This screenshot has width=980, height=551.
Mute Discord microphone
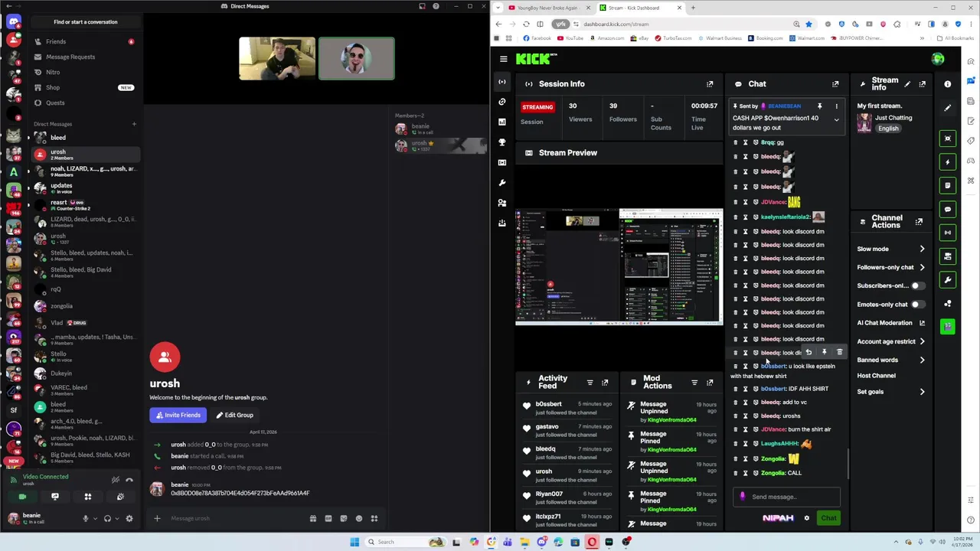click(x=86, y=518)
